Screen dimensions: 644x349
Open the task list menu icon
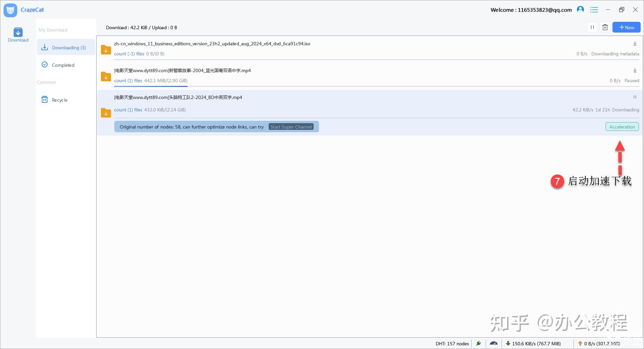tap(594, 10)
